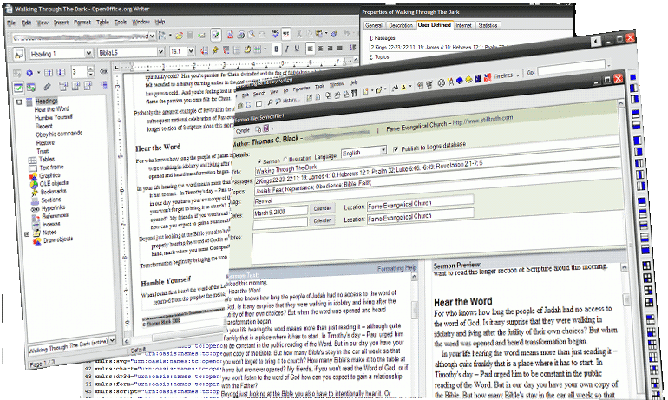The height and width of the screenshot is (400, 668).
Task: Align text left in Writer
Action: coord(310,49)
